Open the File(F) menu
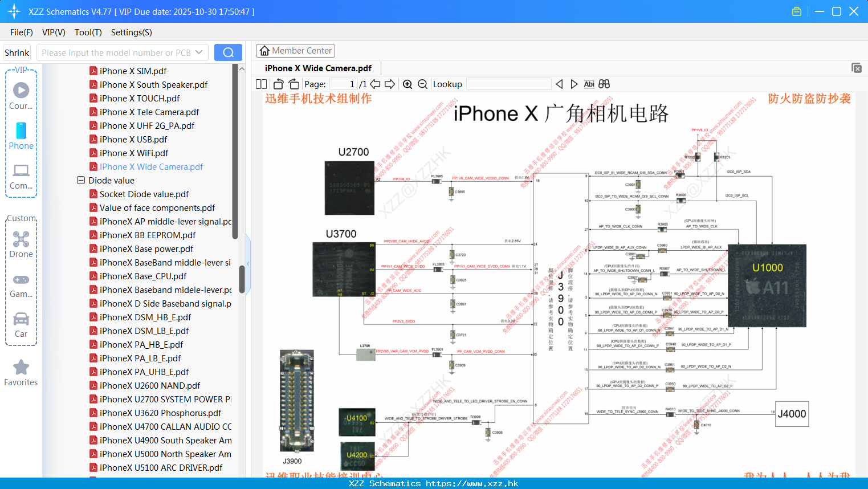868x489 pixels. coord(22,32)
